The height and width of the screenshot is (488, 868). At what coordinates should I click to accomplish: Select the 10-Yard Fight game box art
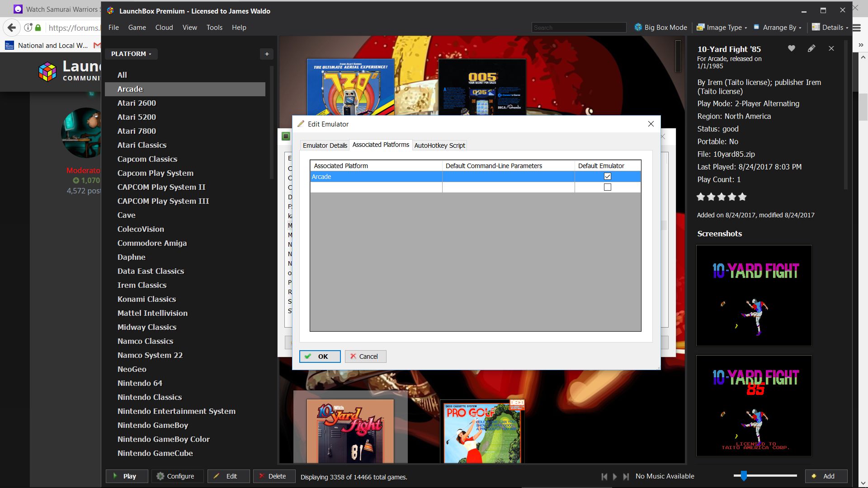point(350,431)
